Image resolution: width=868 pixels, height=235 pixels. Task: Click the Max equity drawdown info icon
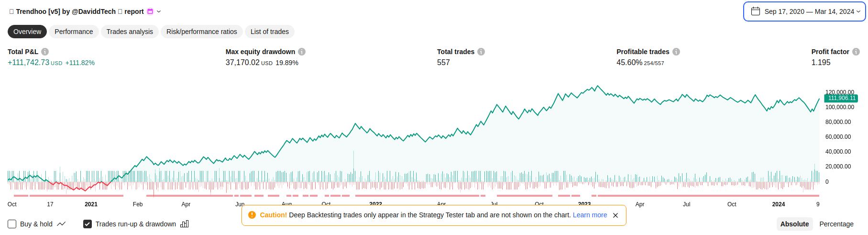pyautogui.click(x=302, y=52)
